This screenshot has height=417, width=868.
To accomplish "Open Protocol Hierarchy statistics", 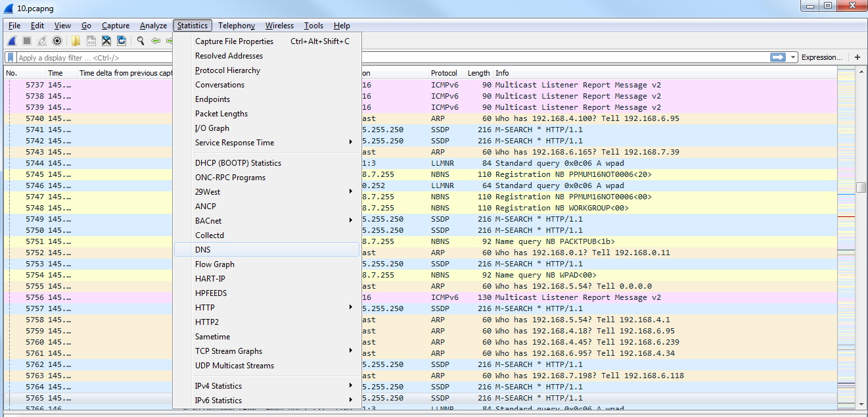I will (227, 70).
